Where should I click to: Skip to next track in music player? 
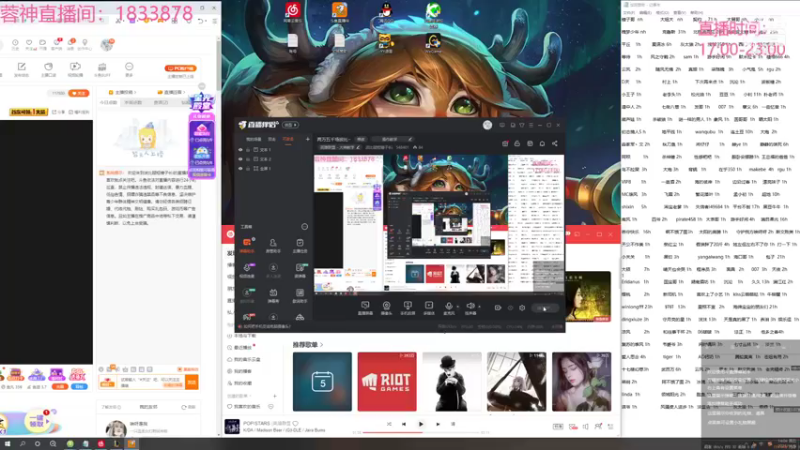pos(438,424)
